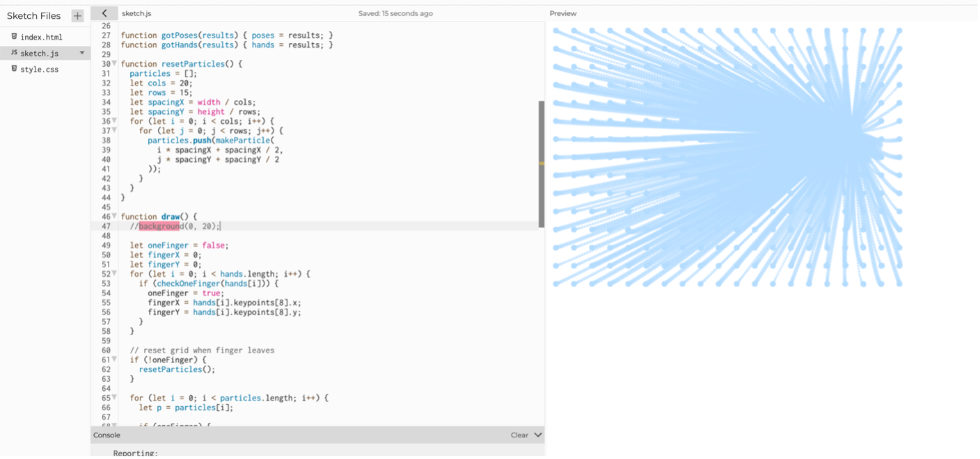This screenshot has width=980, height=459.
Task: Fold the draw function at line 46
Action: 115,216
